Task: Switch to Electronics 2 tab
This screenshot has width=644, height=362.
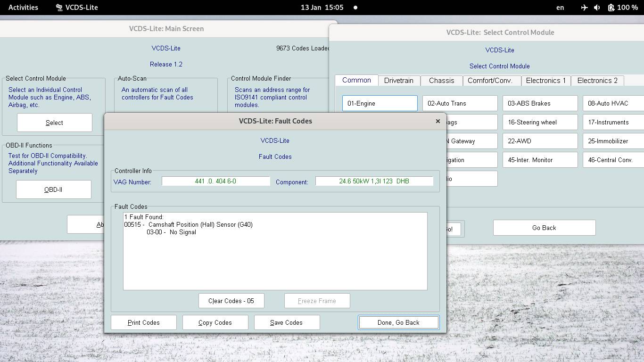Action: click(597, 81)
